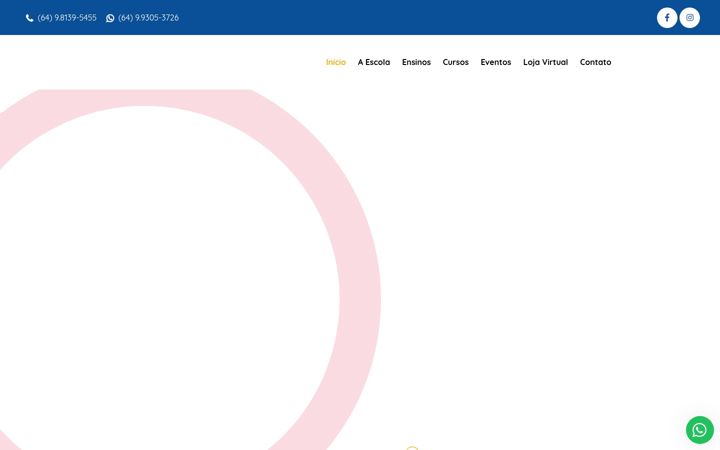Click the phone handset icon in the top bar
720x450 pixels.
tap(29, 18)
